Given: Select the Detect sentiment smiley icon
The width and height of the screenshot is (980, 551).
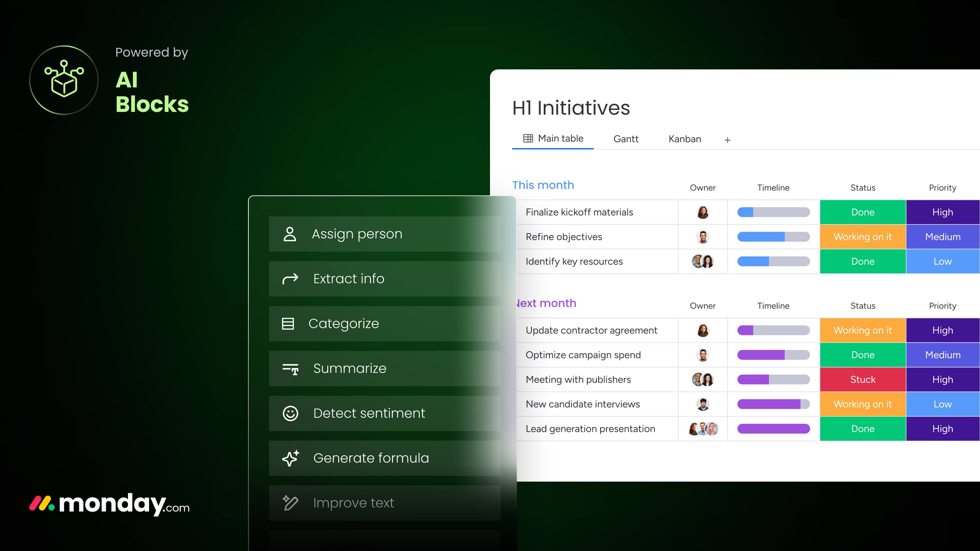Looking at the screenshot, I should (x=290, y=414).
